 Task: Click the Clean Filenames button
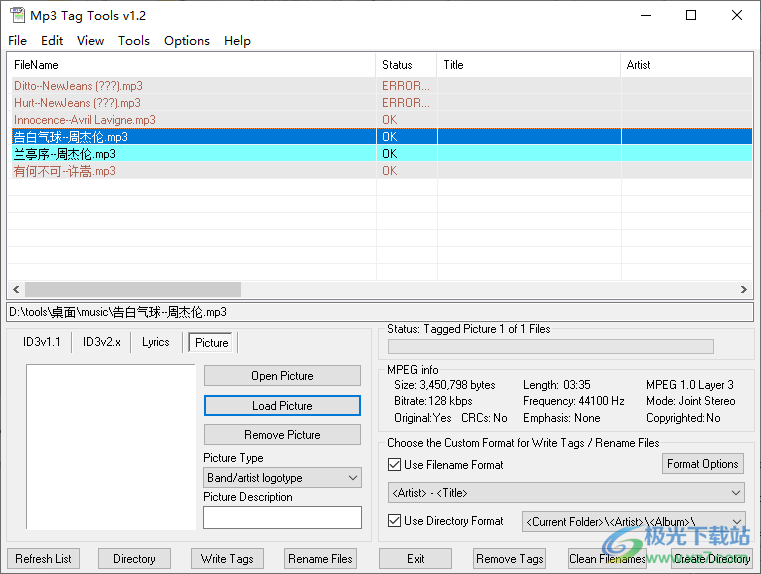(607, 558)
